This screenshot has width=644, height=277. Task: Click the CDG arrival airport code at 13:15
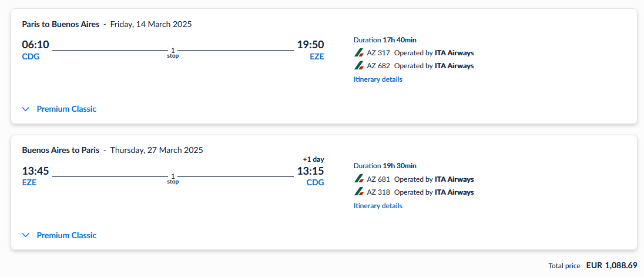(315, 182)
